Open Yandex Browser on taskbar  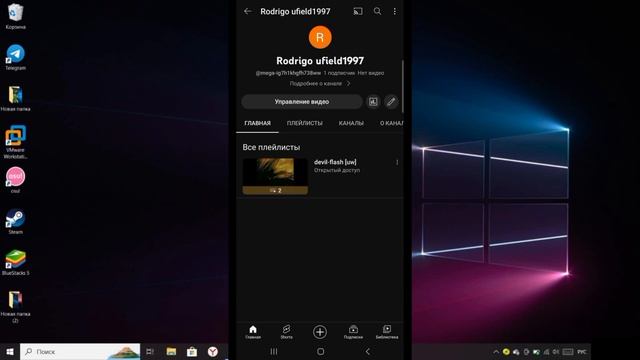click(213, 351)
